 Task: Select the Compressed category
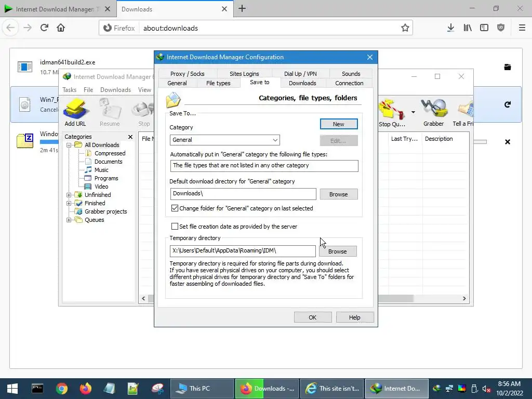(x=110, y=153)
